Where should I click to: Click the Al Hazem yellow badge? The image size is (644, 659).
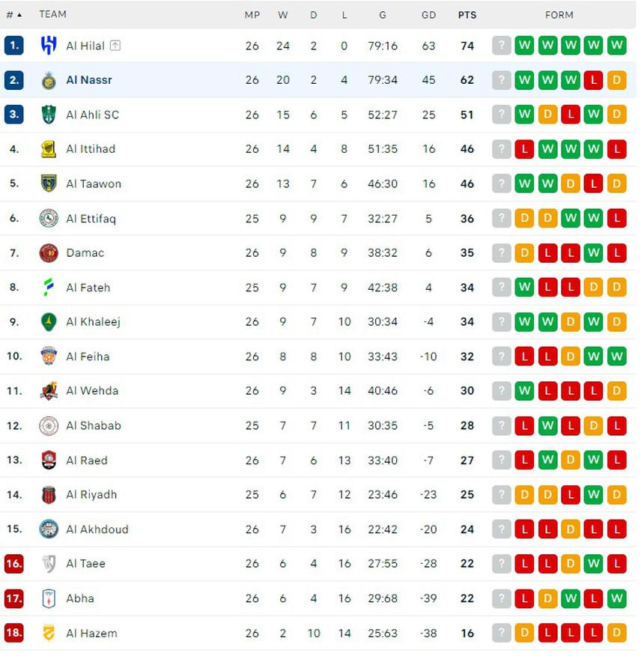[49, 634]
